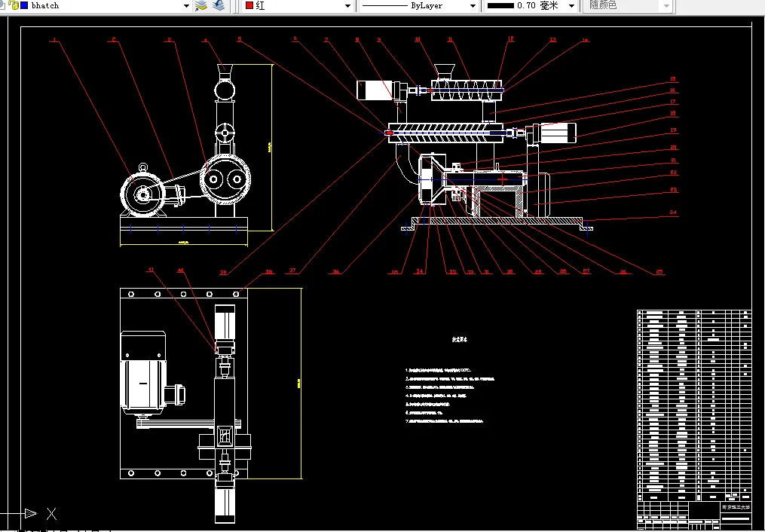Select part balloon number 19
The height and width of the screenshot is (532, 765).
pyautogui.click(x=673, y=130)
